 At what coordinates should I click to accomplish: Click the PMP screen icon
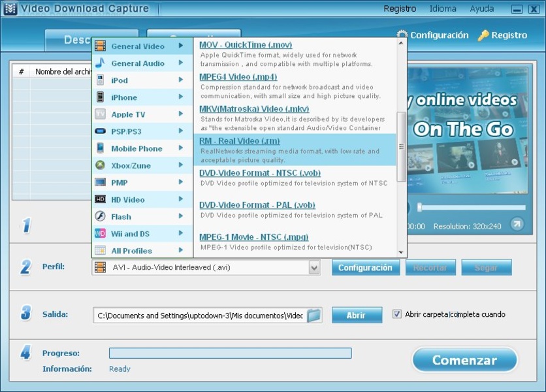point(101,182)
